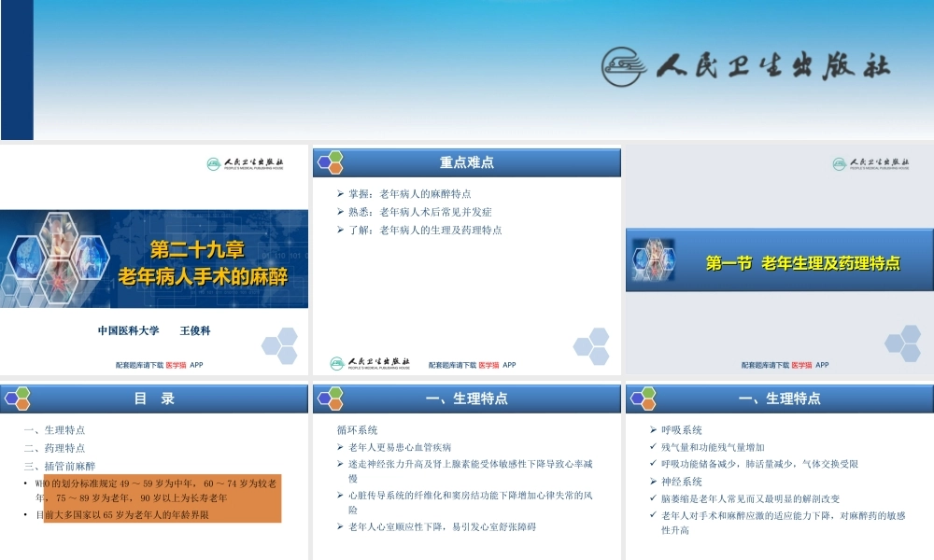Open the 目录 slide title bar
The height and width of the screenshot is (560, 934).
[x=155, y=398]
